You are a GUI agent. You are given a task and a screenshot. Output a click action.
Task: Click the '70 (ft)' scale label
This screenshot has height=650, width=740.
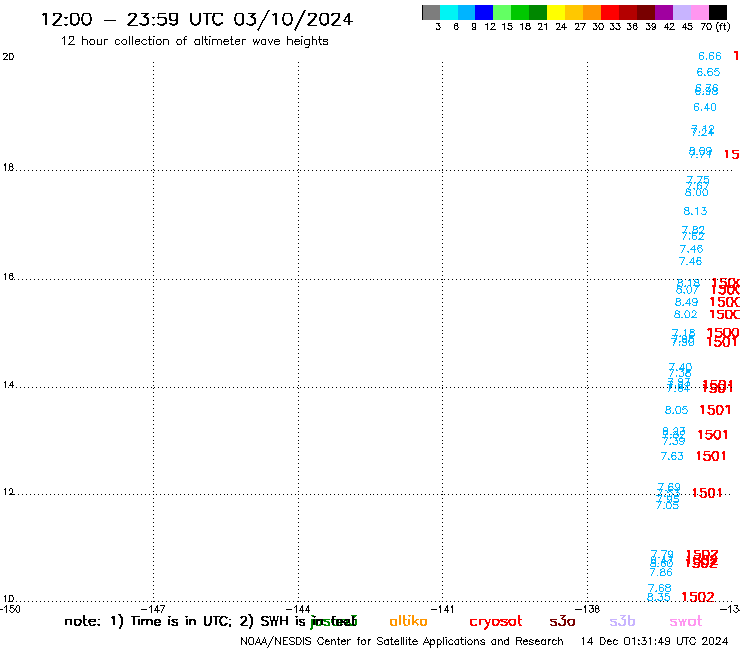(715, 26)
